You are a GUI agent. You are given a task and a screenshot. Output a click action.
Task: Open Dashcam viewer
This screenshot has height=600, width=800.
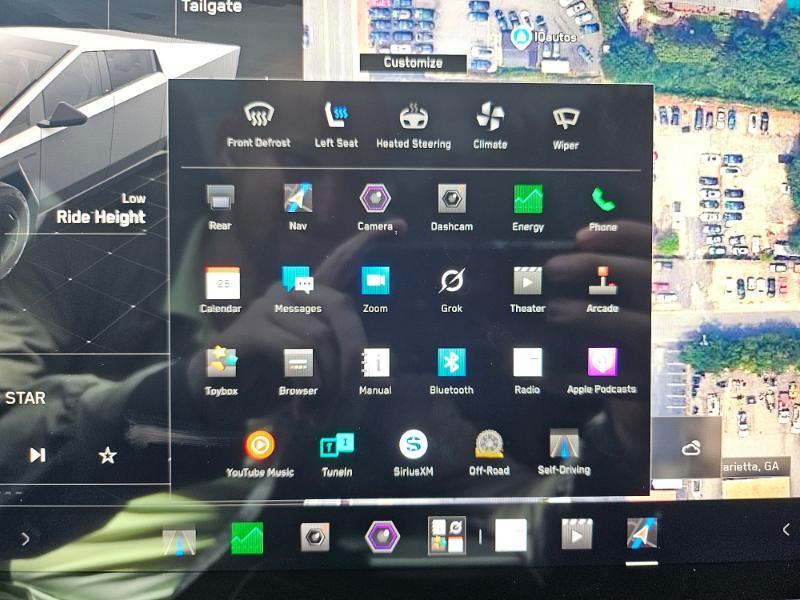pyautogui.click(x=452, y=207)
